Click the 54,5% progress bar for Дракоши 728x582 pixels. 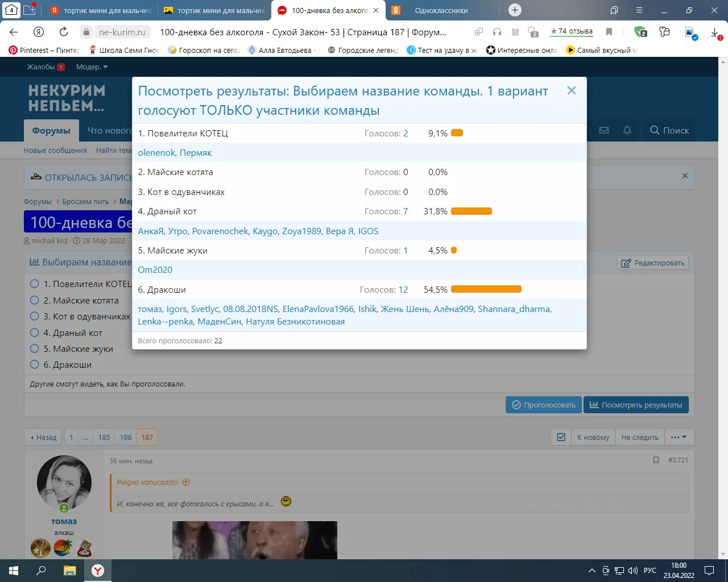pos(486,289)
